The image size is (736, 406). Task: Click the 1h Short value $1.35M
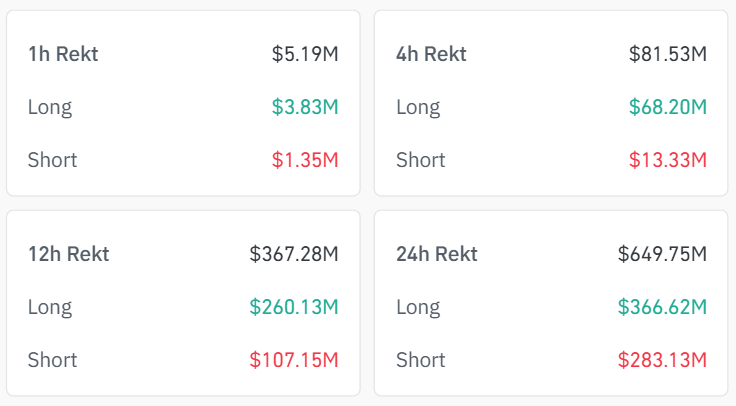coord(305,160)
